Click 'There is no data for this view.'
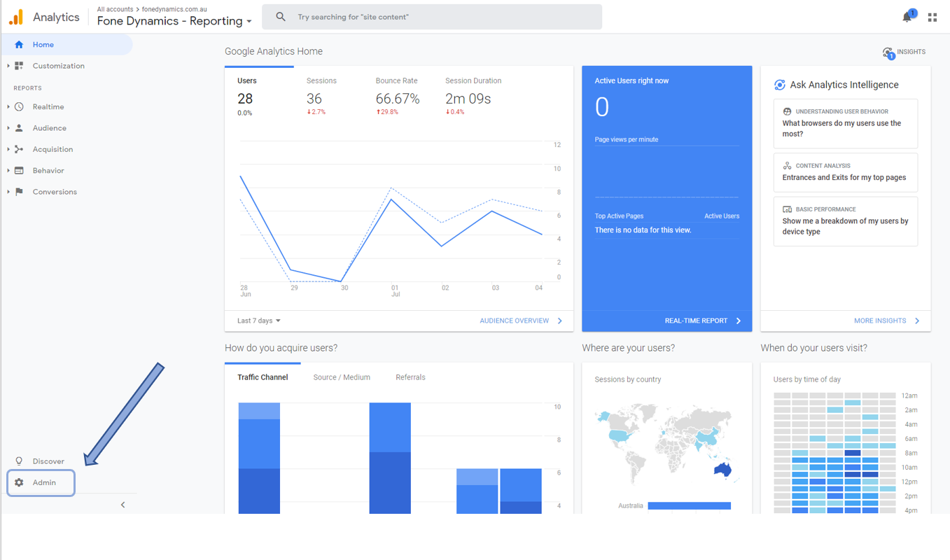 [643, 230]
